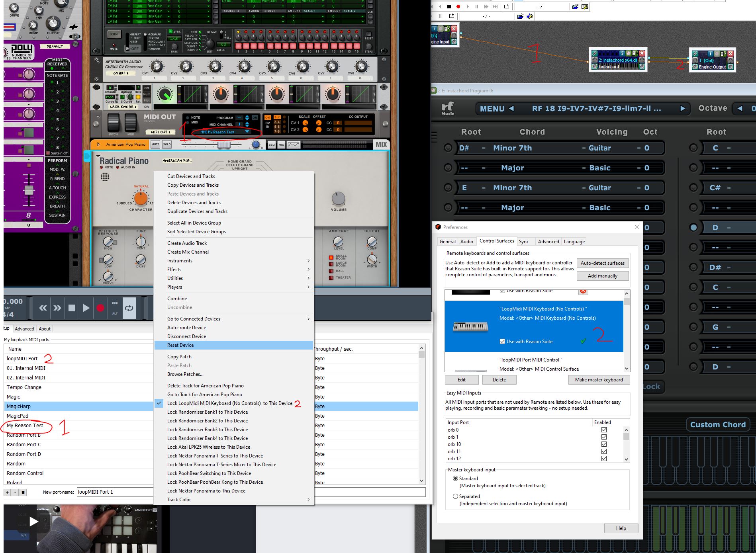
Task: Click the fast forward button in Reason transport
Action: coord(57,308)
